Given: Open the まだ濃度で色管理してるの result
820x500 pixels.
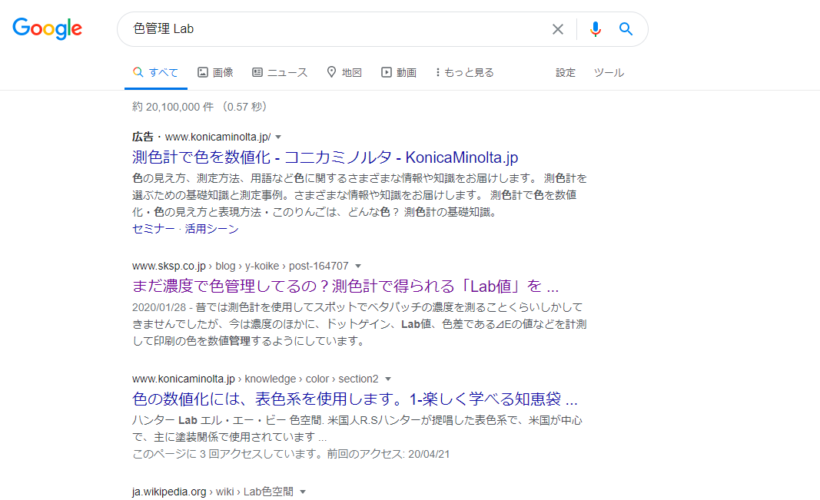Looking at the screenshot, I should (x=345, y=287).
